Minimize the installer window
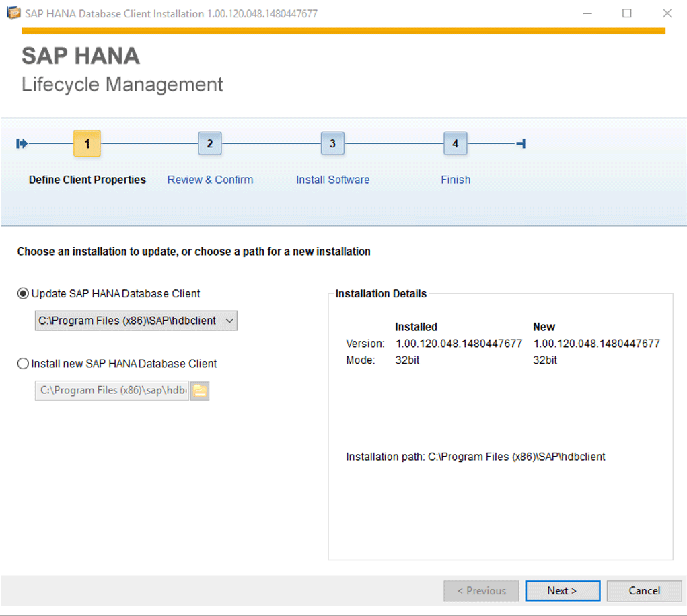 coord(587,13)
